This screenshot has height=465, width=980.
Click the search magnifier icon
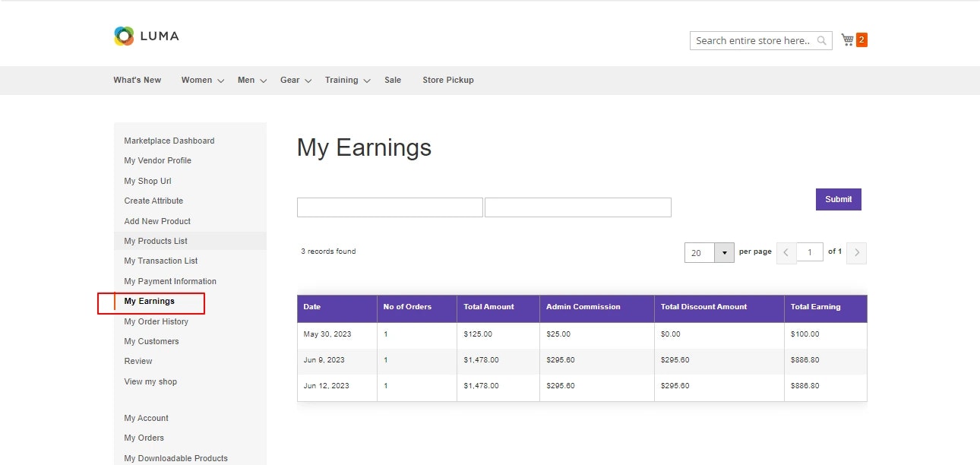(x=822, y=41)
